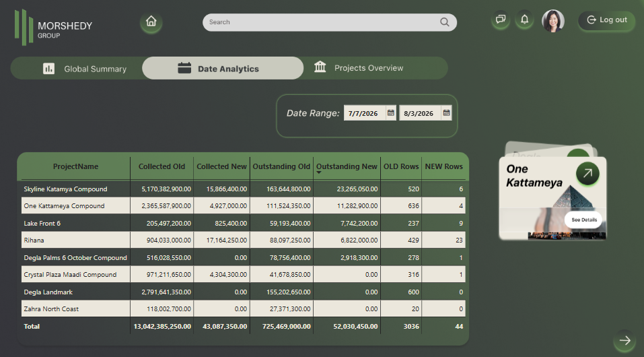Click value 27,371,300.00 cell

[x=290, y=309]
